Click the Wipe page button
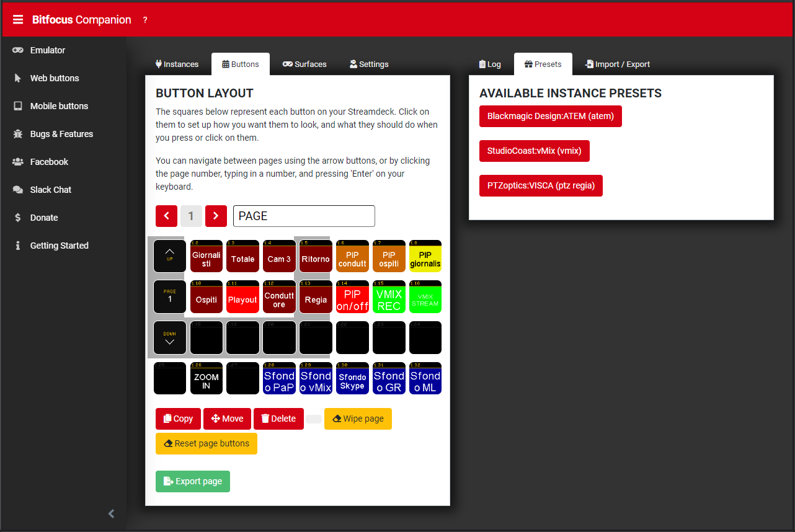795x532 pixels. pos(358,419)
